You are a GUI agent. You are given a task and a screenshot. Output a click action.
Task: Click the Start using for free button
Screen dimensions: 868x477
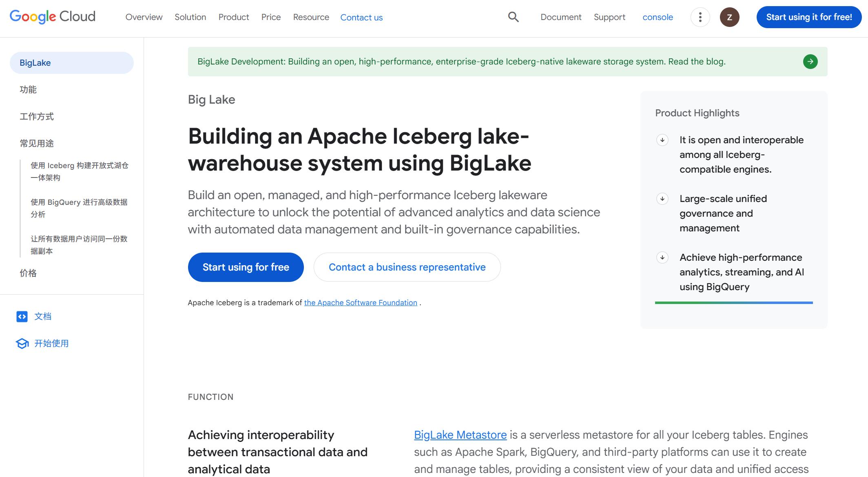[245, 267]
